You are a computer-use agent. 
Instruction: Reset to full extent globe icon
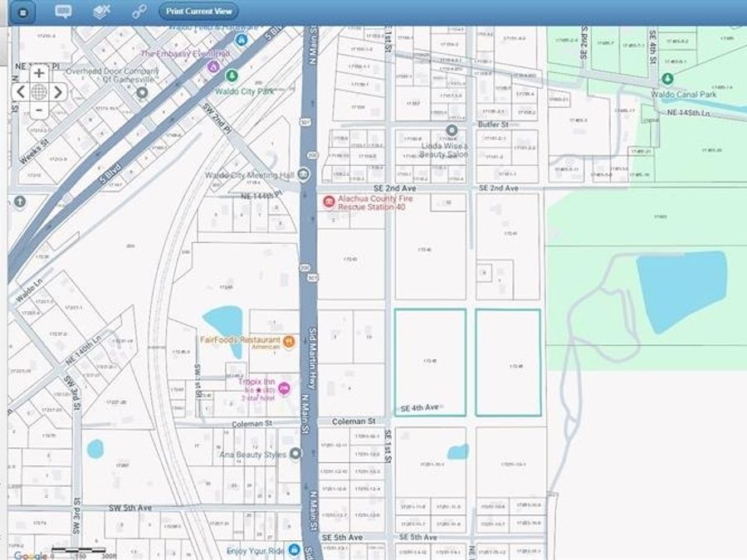pyautogui.click(x=39, y=91)
